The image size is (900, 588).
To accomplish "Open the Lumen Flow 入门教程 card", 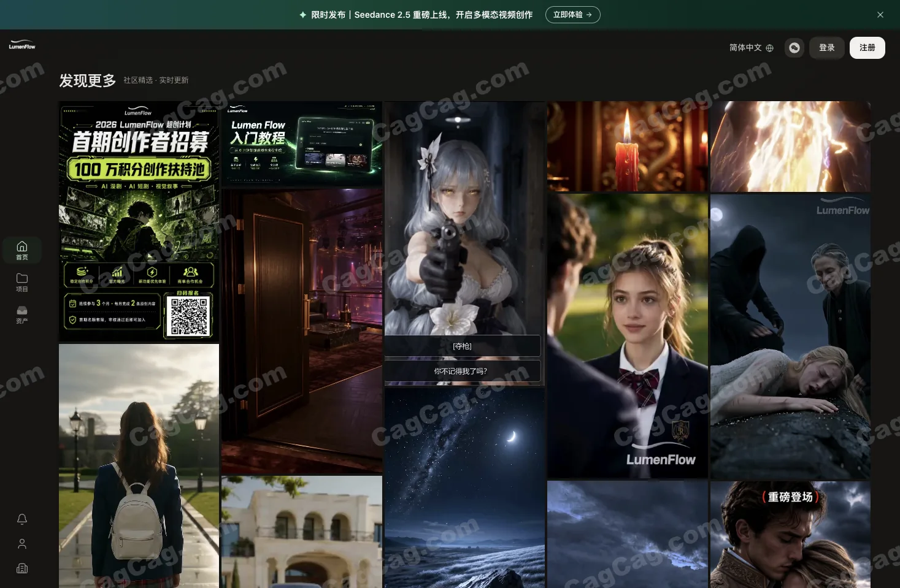I will 302,144.
